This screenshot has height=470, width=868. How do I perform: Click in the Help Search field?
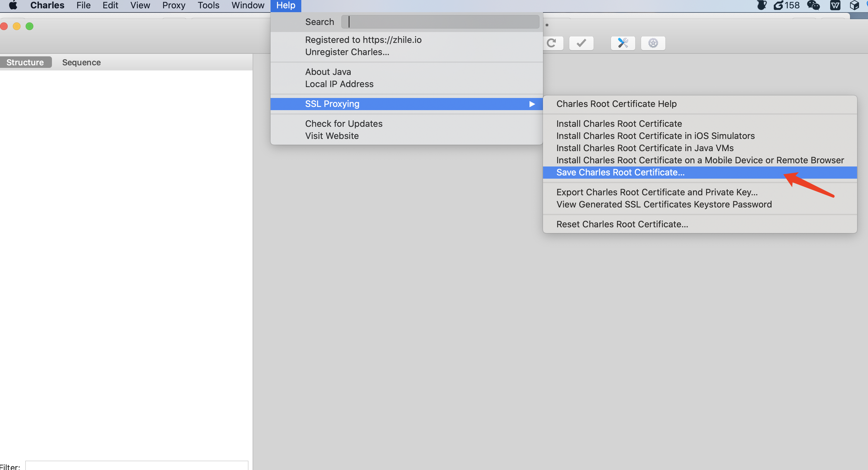click(440, 22)
